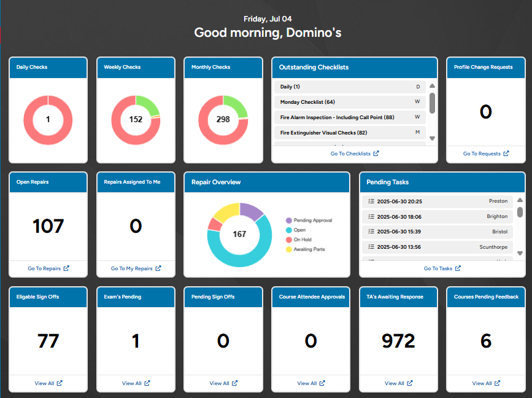The width and height of the screenshot is (532, 398).
Task: Select View All under Course Attendee Approvals
Action: 310,383
